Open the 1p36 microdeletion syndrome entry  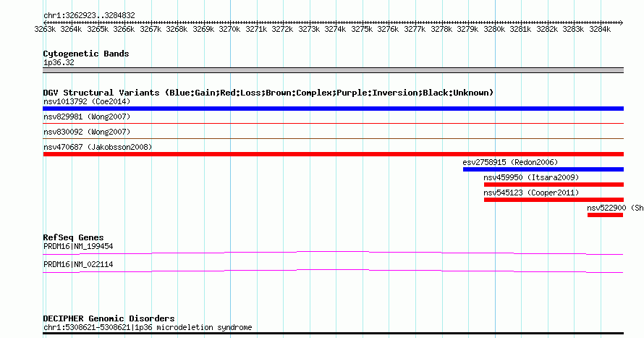point(148,327)
